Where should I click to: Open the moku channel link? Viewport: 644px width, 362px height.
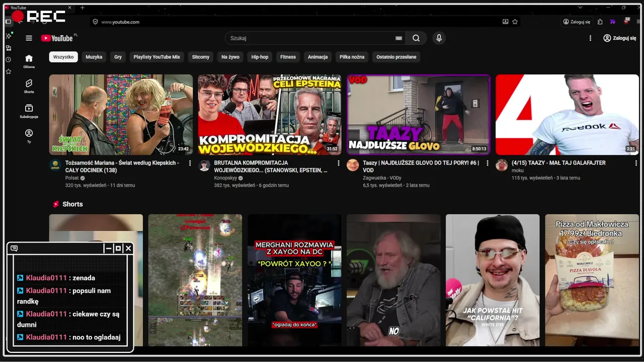518,170
